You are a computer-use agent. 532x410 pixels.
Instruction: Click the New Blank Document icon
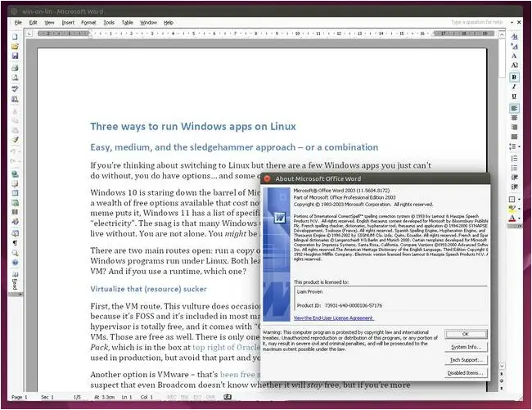tap(15, 37)
